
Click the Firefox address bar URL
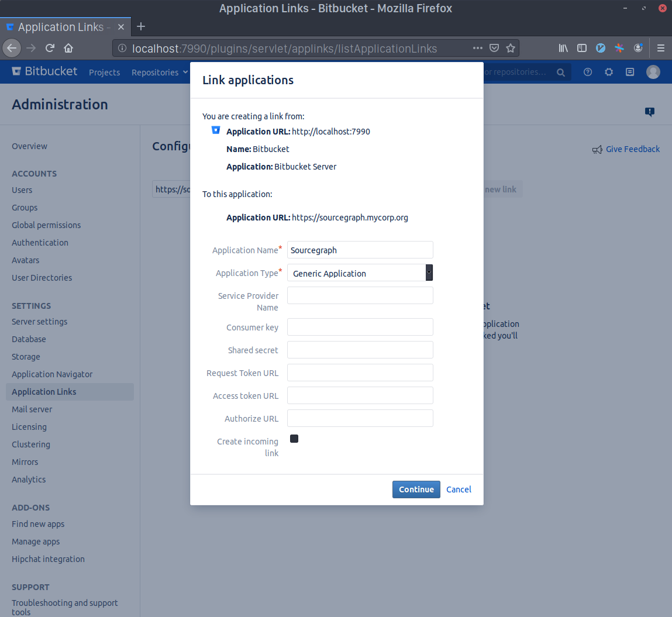click(x=285, y=49)
